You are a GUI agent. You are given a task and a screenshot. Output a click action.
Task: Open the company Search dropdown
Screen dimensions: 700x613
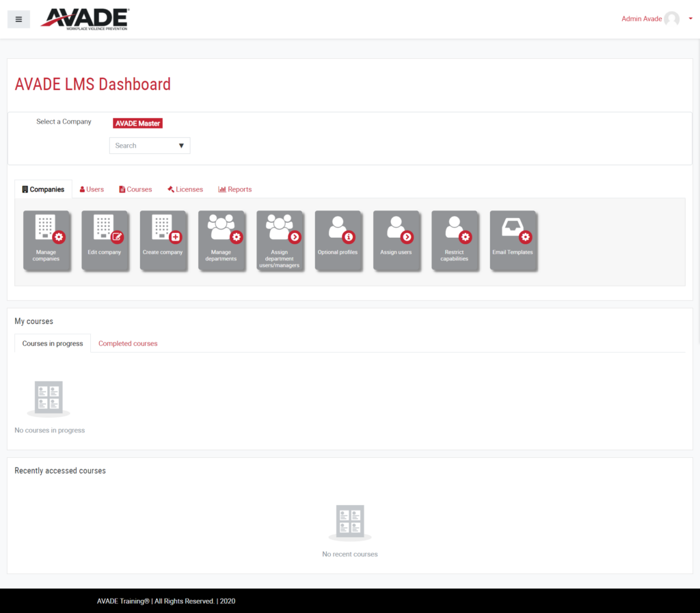click(x=150, y=146)
